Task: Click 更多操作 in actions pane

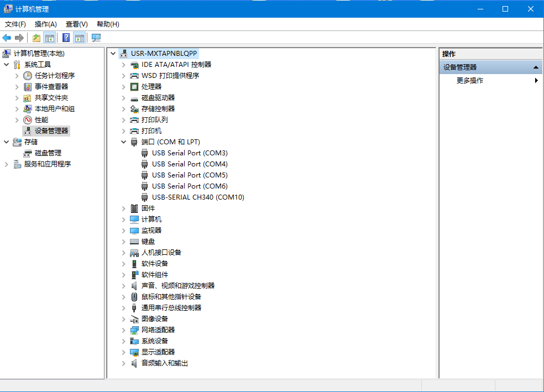Action: [470, 81]
